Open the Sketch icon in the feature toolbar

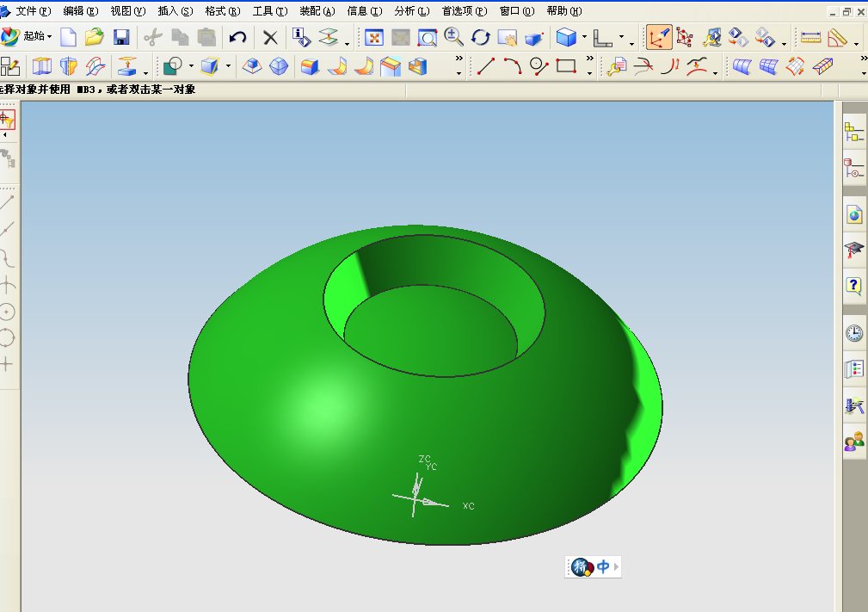[10, 66]
